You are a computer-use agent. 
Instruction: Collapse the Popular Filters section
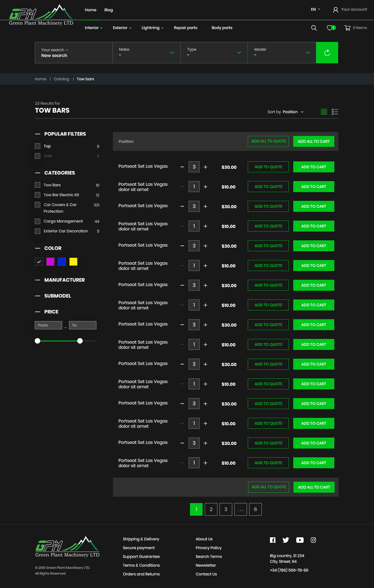(x=38, y=134)
